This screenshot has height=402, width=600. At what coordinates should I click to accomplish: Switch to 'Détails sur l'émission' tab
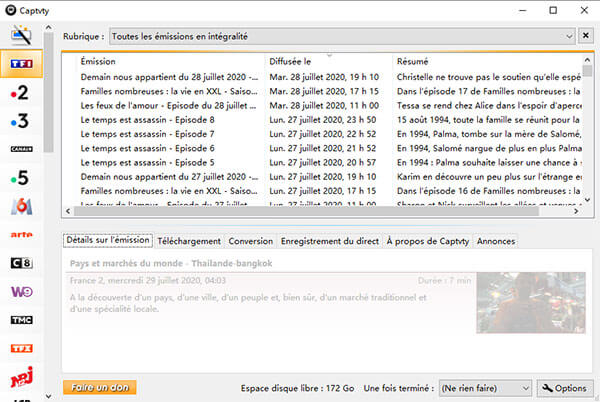(108, 240)
